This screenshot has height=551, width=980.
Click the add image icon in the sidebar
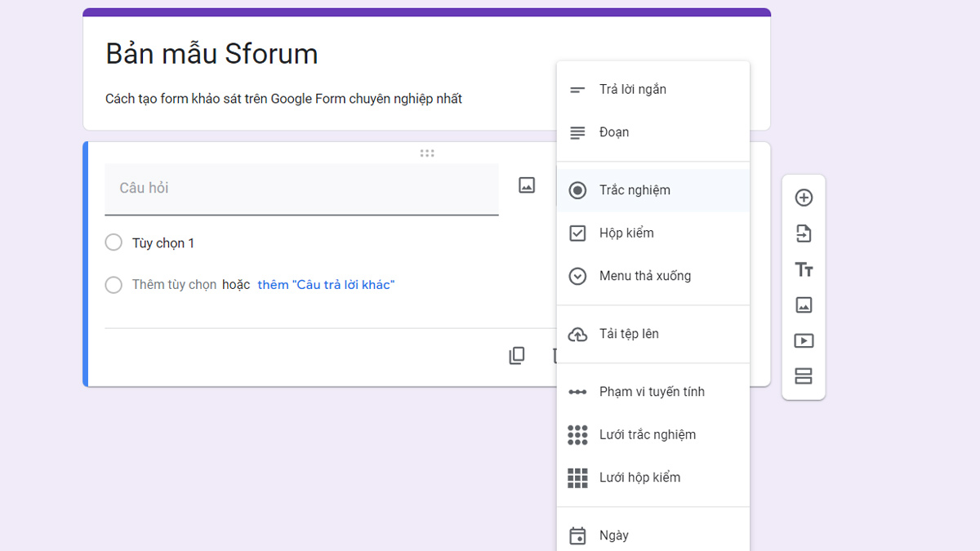(804, 304)
